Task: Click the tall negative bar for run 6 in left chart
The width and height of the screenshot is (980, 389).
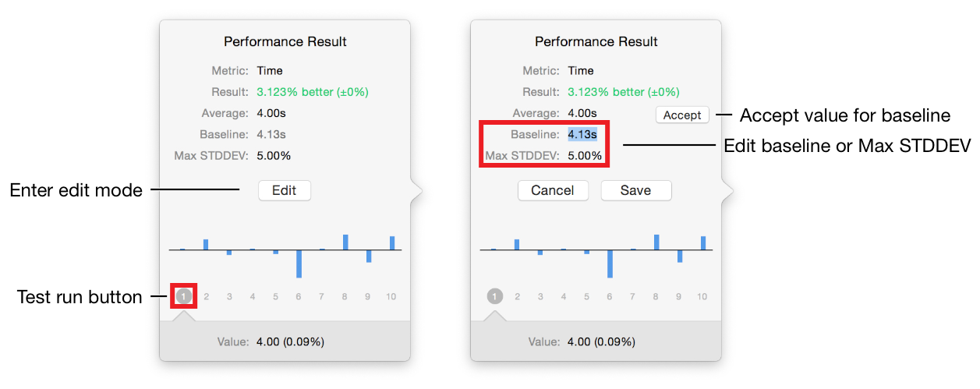Action: (299, 263)
